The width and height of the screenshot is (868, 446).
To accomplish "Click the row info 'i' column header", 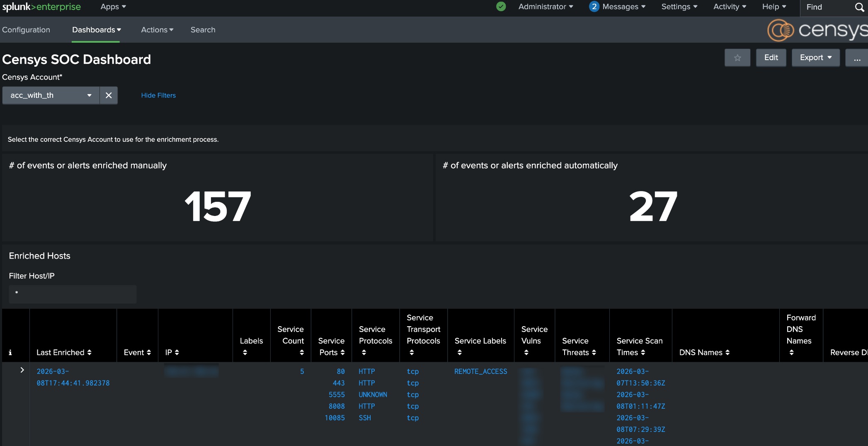I will click(10, 352).
